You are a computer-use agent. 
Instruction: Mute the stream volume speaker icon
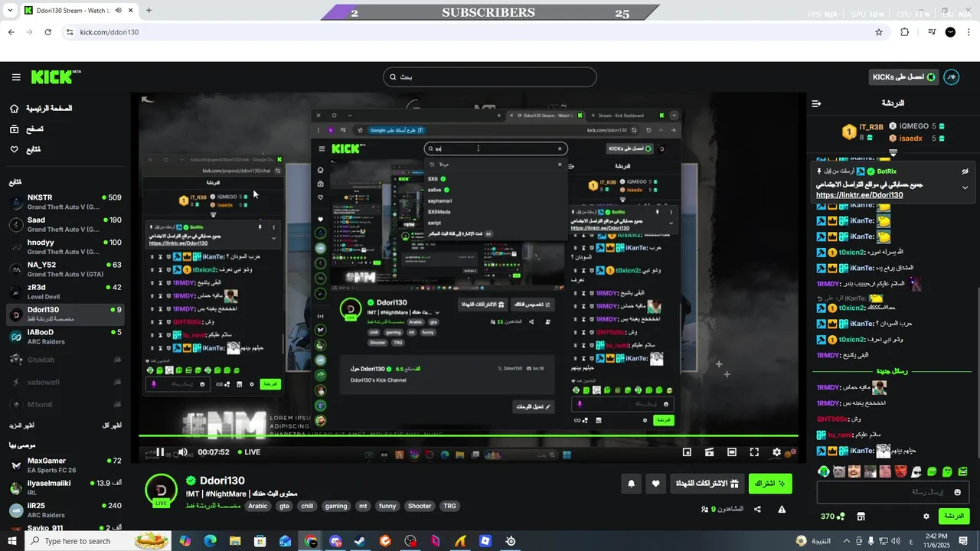point(183,452)
